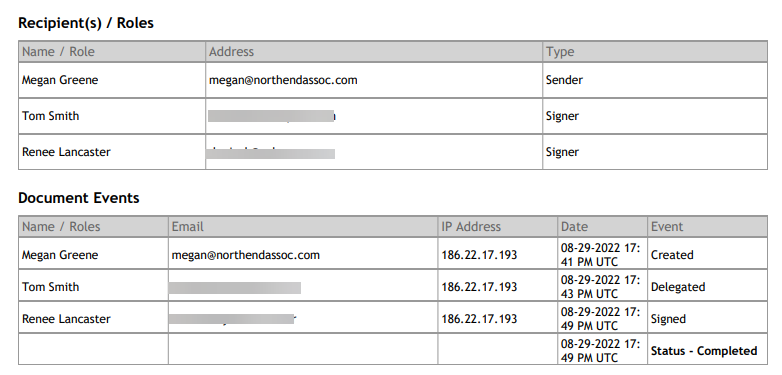The image size is (782, 375).
Task: Click Megan Greene's email in Document Events
Action: [x=246, y=255]
